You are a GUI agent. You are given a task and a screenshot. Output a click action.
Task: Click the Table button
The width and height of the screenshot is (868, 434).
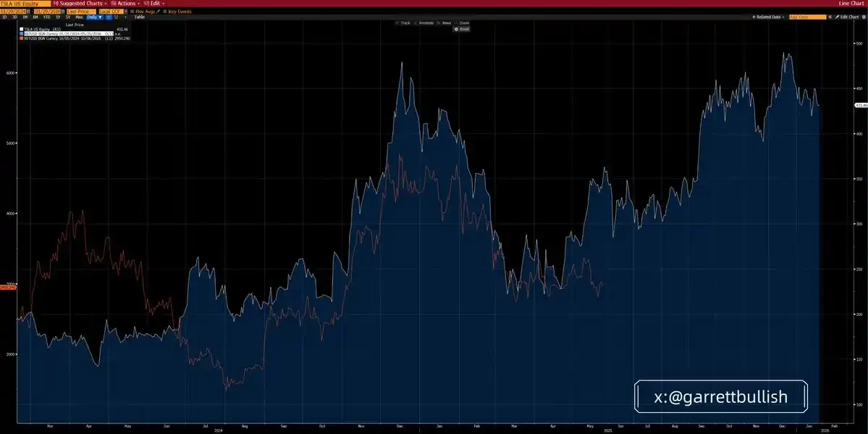point(138,16)
